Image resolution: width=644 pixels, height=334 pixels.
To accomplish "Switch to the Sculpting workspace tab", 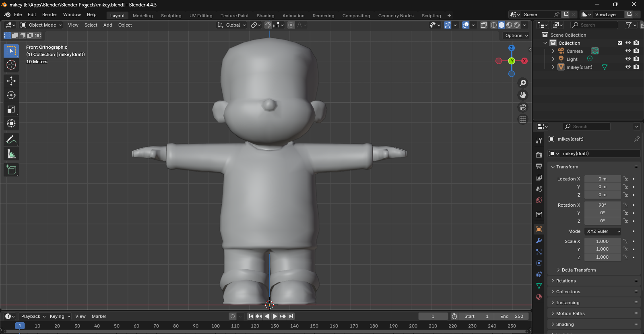I will click(171, 16).
